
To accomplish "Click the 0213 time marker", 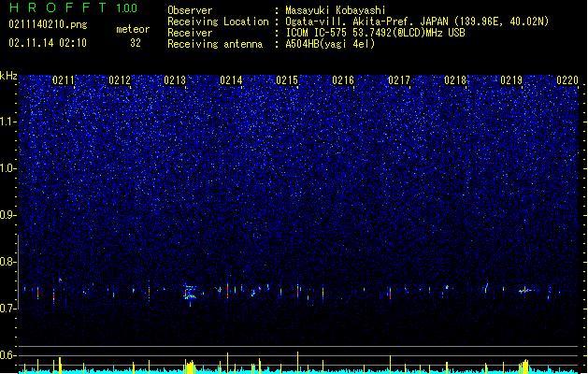I will click(x=175, y=80).
